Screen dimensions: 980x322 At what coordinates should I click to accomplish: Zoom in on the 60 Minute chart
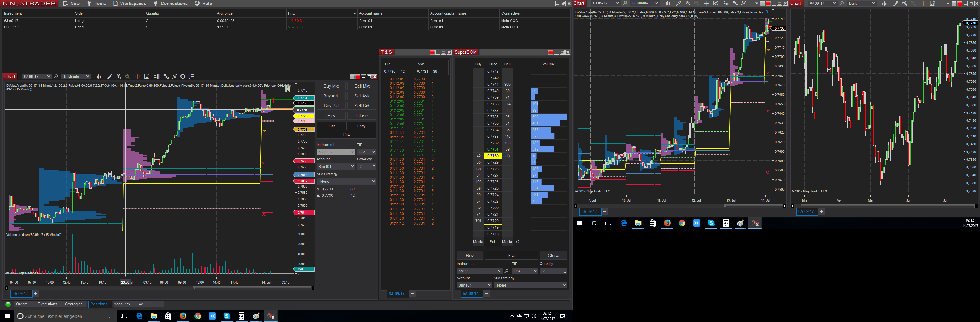[x=688, y=3]
